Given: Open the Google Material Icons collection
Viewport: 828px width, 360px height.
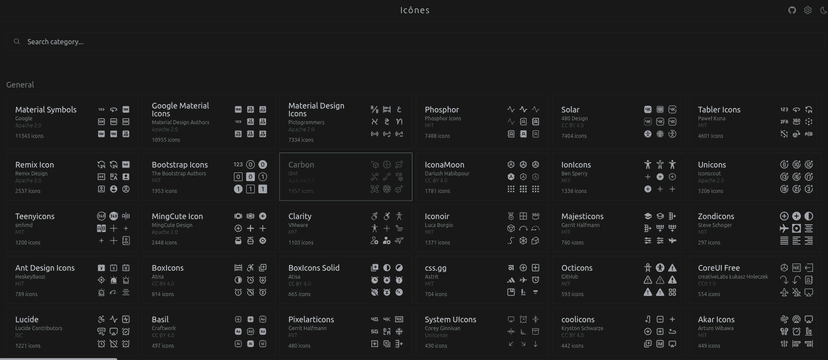Looking at the screenshot, I should (209, 122).
